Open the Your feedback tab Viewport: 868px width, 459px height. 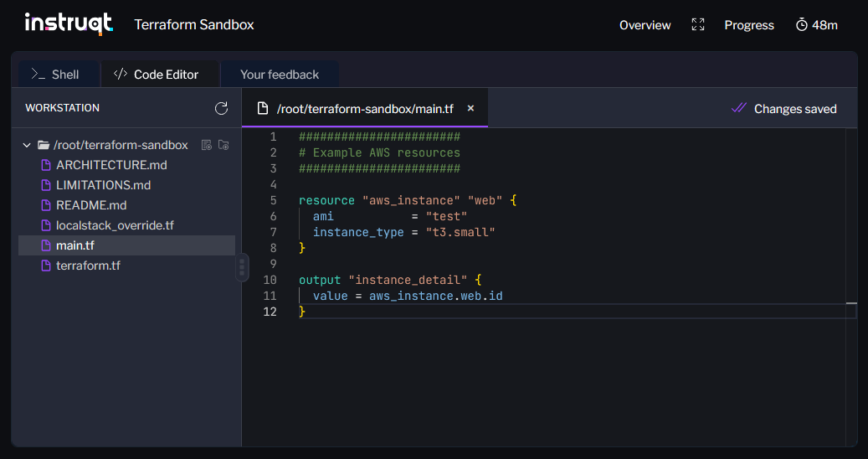[x=280, y=75]
